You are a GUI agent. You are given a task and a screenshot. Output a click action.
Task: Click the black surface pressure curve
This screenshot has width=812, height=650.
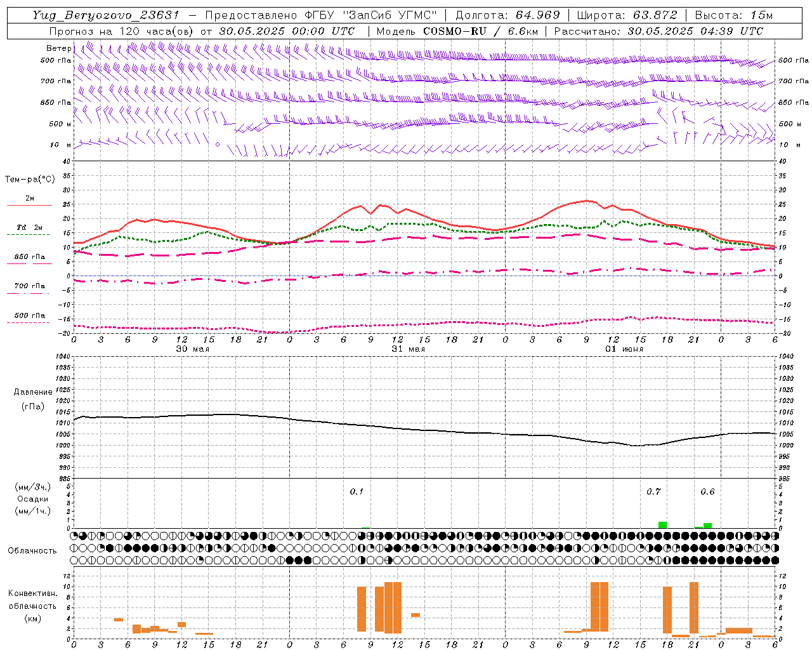[x=424, y=430]
